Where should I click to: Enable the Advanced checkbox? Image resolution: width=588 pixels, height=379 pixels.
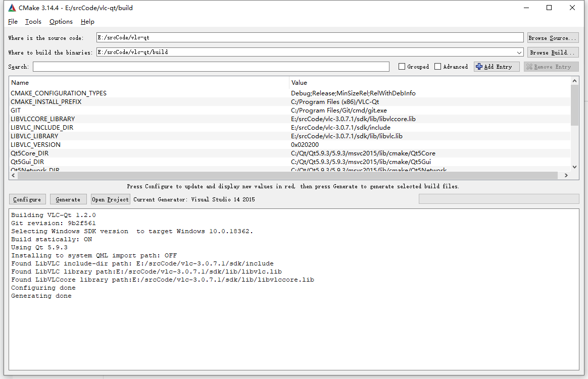pos(437,67)
